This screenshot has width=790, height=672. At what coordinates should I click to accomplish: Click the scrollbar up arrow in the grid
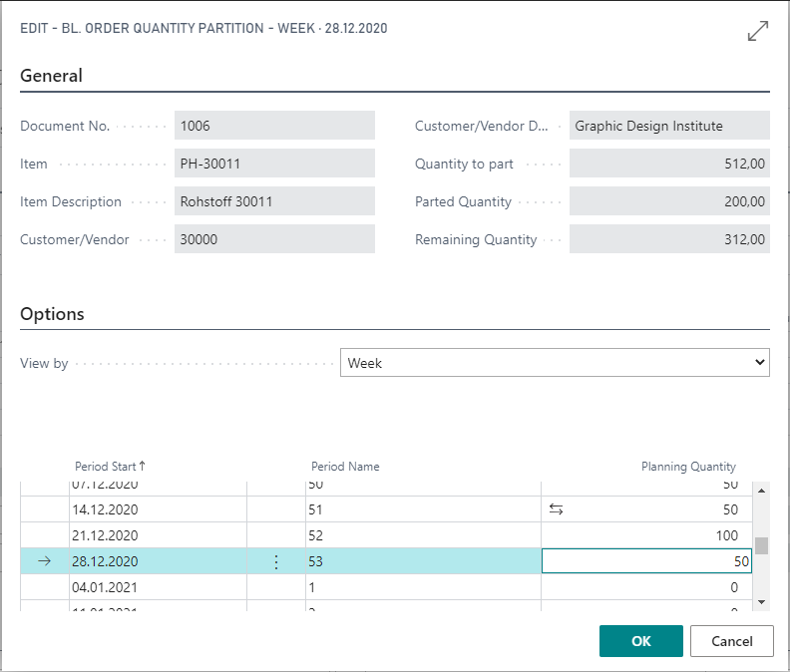pyautogui.click(x=761, y=491)
